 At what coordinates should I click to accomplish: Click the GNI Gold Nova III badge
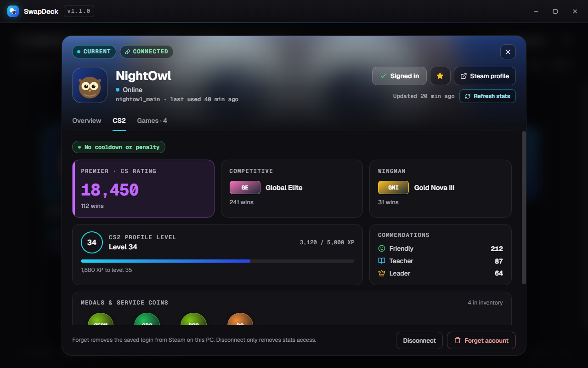click(x=393, y=188)
